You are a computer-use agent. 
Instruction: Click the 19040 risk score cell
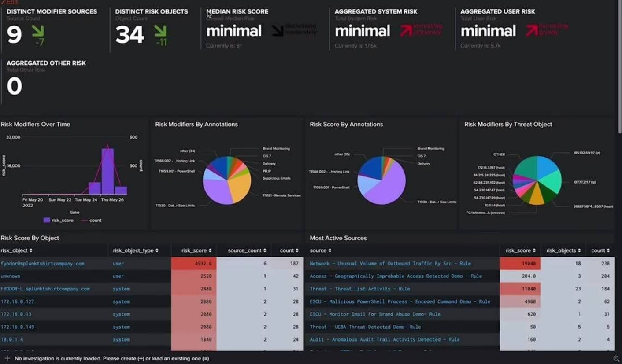coord(520,264)
